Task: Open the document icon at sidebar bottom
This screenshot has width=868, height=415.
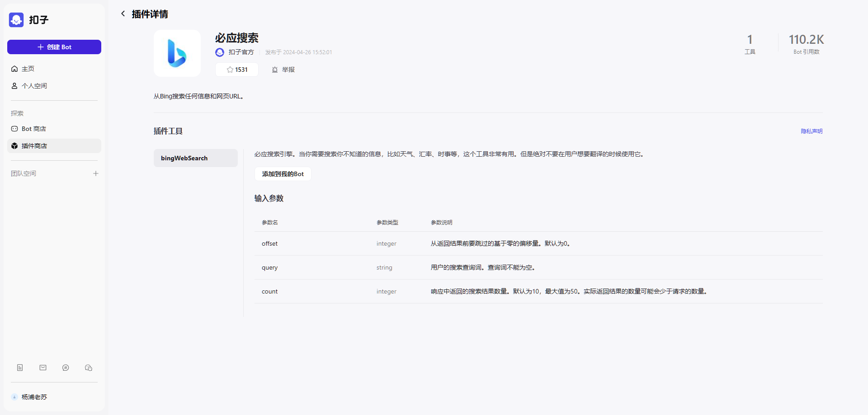Action: [x=20, y=368]
